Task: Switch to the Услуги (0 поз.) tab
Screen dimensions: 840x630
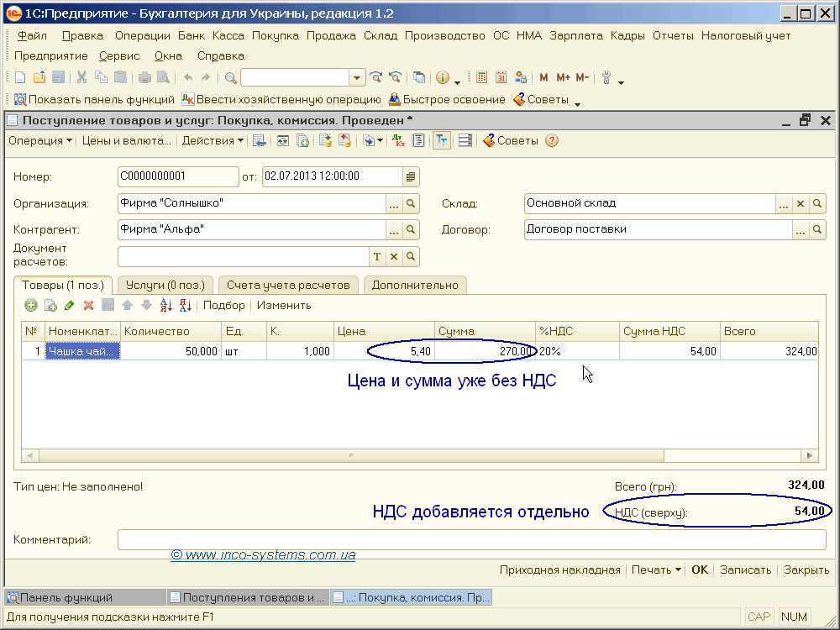Action: (165, 285)
